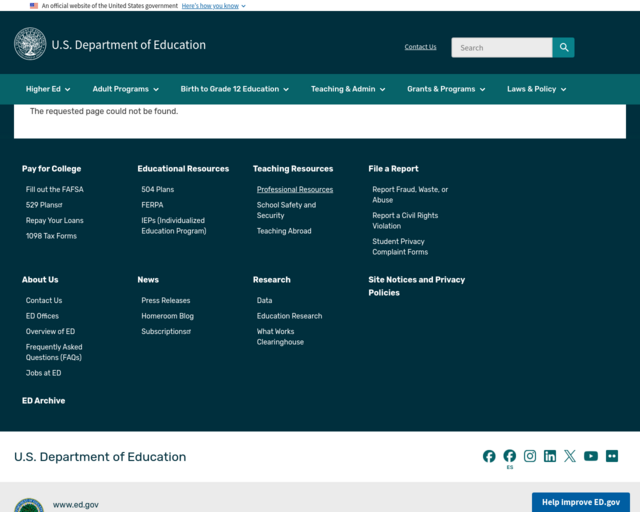Open the X (Twitter) icon

click(x=570, y=456)
